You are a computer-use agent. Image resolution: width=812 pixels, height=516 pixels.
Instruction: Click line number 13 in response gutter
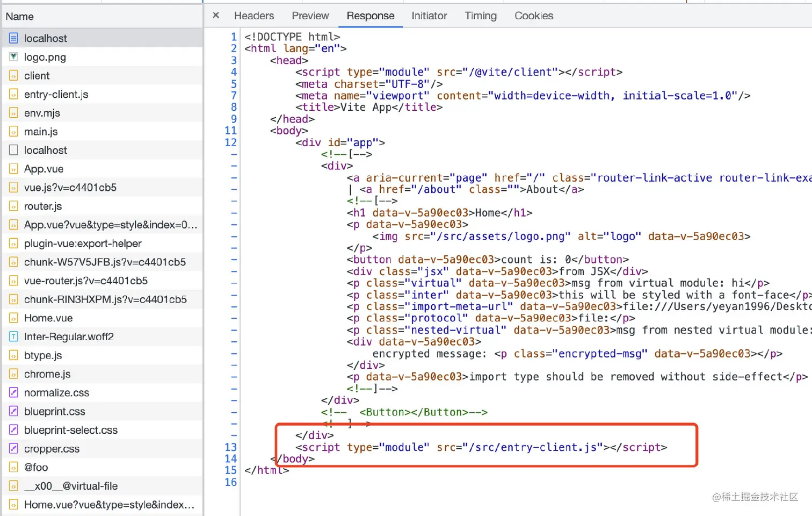pos(230,447)
